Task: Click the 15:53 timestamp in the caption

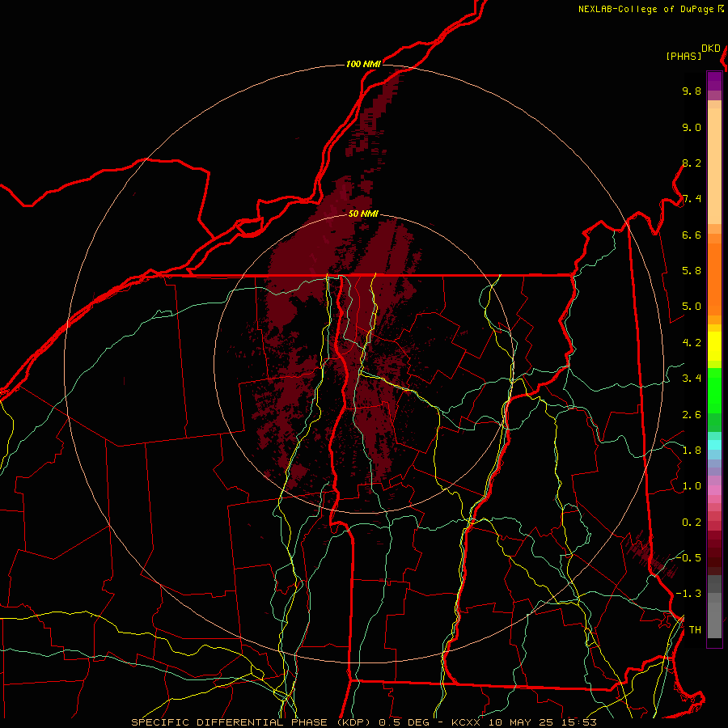Action: click(x=580, y=722)
